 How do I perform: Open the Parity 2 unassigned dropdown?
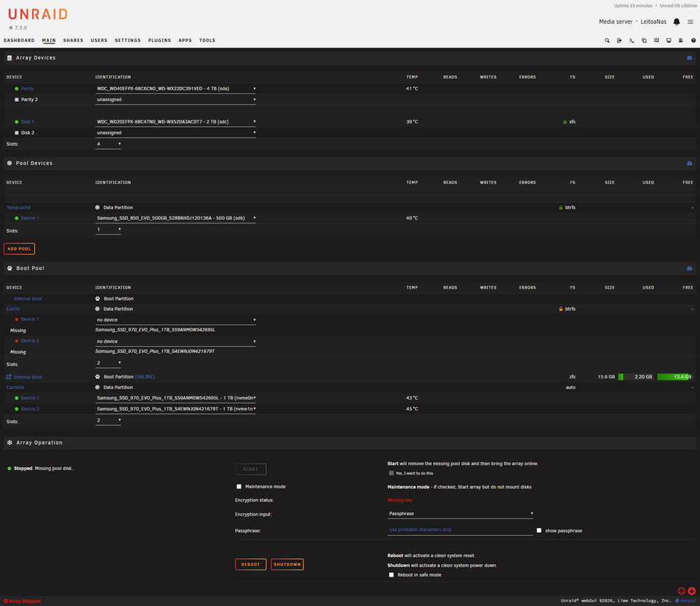click(176, 99)
